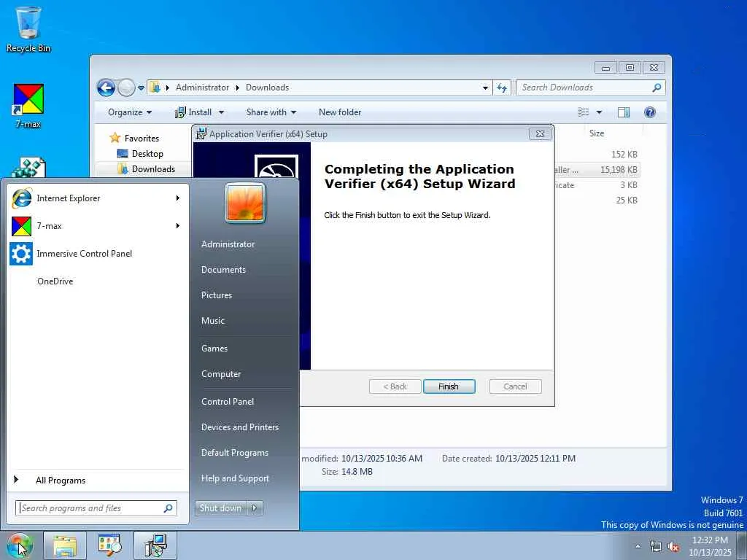The height and width of the screenshot is (560, 747).
Task: Expand the Install dropdown arrow
Action: (221, 112)
